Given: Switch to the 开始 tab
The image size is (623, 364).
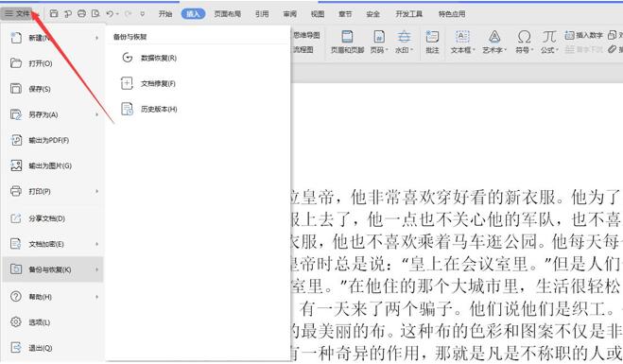Looking at the screenshot, I should (165, 14).
